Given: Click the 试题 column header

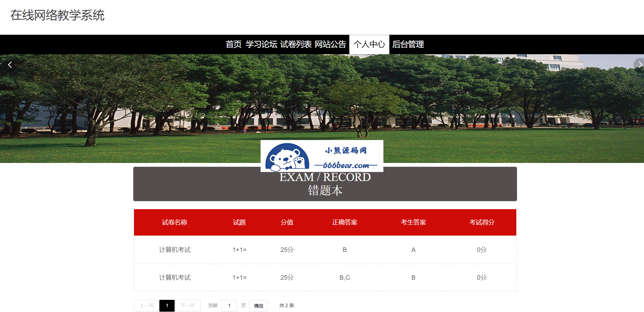Looking at the screenshot, I should [239, 222].
